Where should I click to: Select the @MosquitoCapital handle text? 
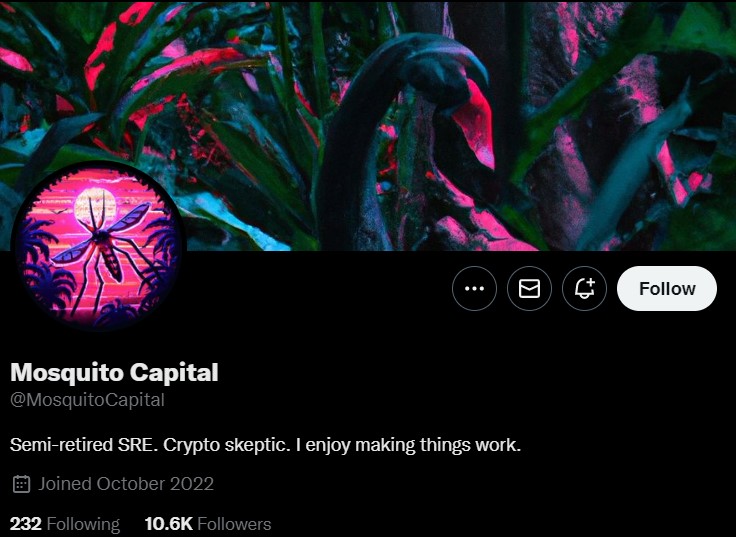coord(87,400)
